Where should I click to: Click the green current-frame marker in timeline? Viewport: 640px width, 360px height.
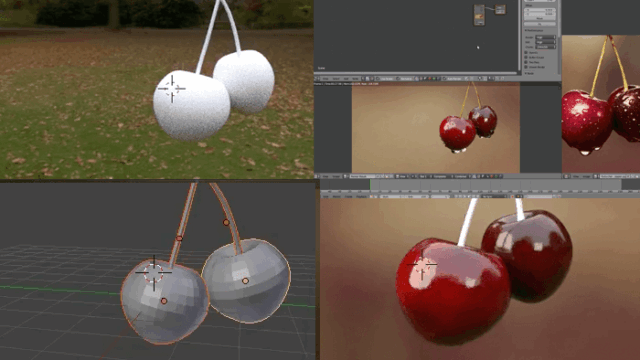pos(370,185)
